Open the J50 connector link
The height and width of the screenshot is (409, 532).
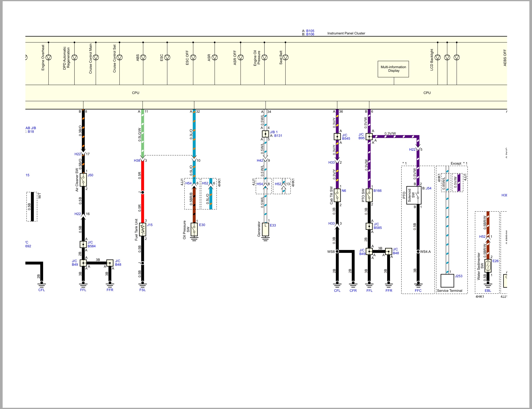pos(90,175)
